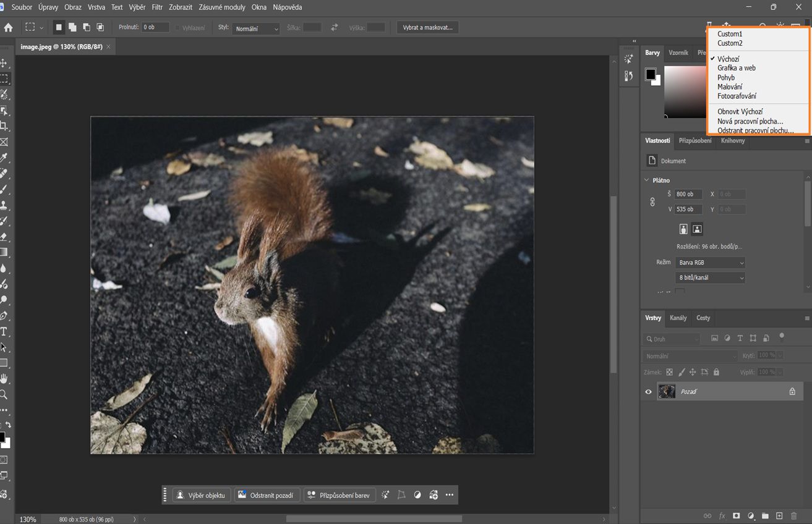Select the Zoom tool

coord(4,394)
